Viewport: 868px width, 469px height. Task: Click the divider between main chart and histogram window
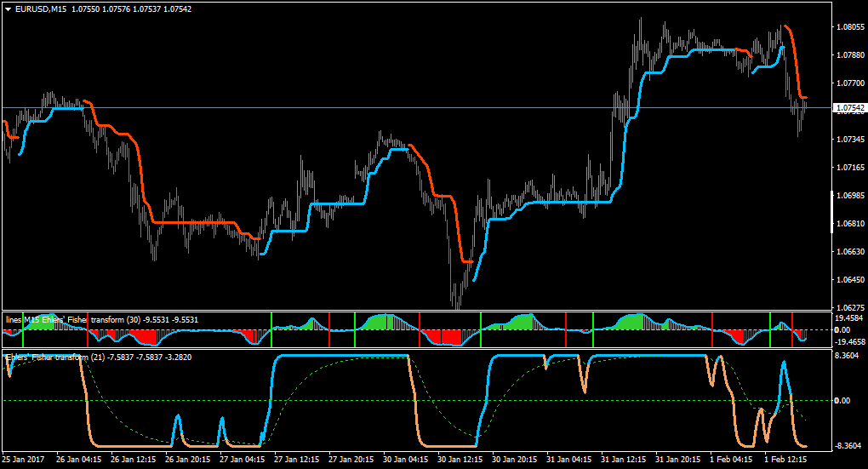pos(417,311)
